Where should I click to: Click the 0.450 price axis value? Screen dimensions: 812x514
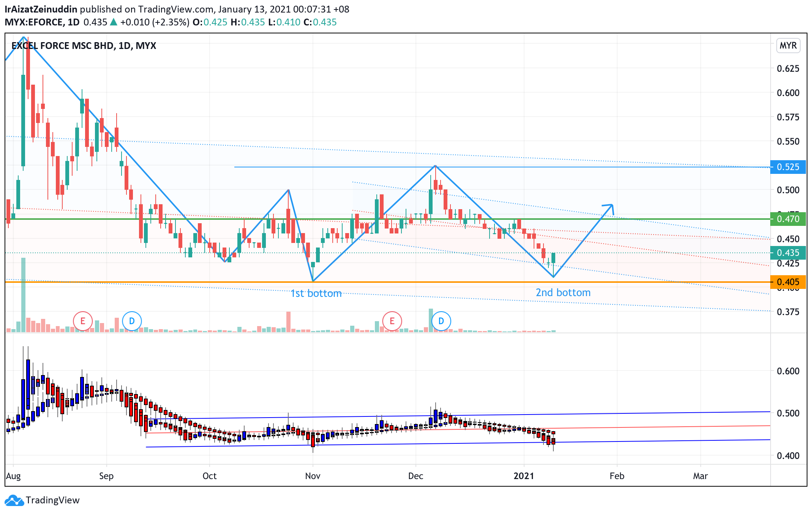click(x=788, y=239)
